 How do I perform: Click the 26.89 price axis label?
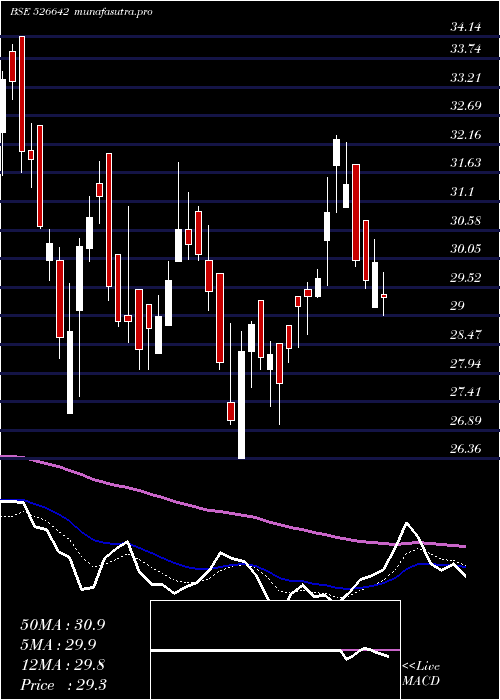pyautogui.click(x=466, y=421)
